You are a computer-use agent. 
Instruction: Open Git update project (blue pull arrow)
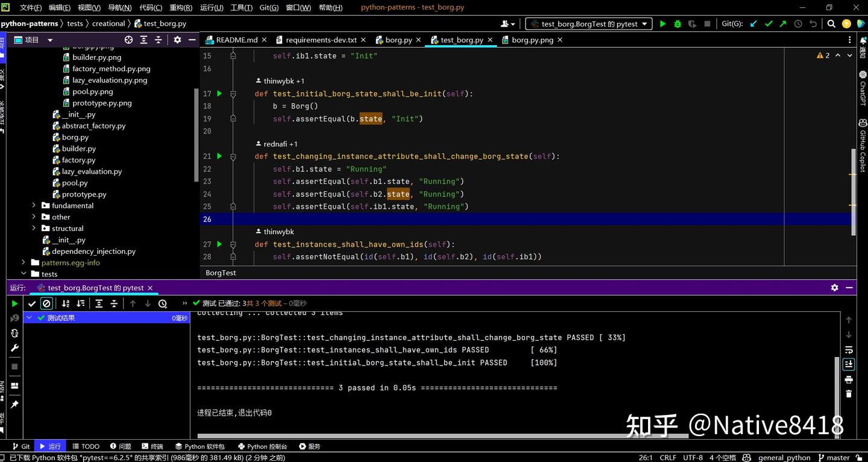click(x=753, y=24)
